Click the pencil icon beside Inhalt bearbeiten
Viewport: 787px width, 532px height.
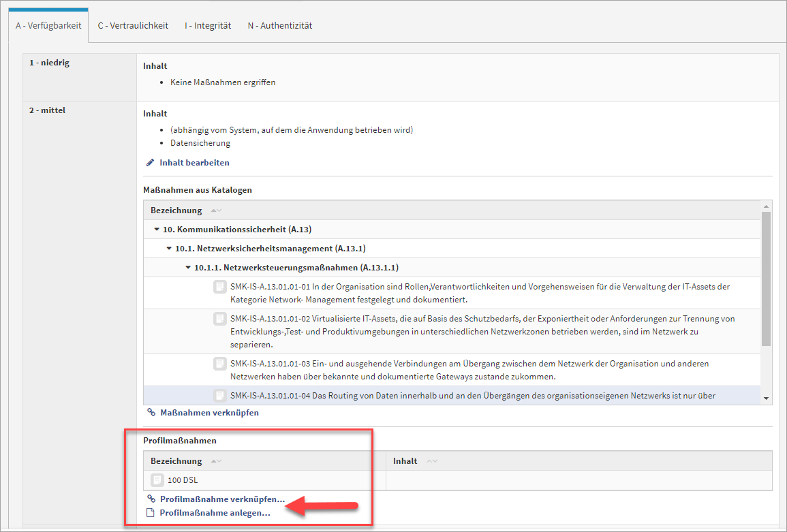(151, 163)
